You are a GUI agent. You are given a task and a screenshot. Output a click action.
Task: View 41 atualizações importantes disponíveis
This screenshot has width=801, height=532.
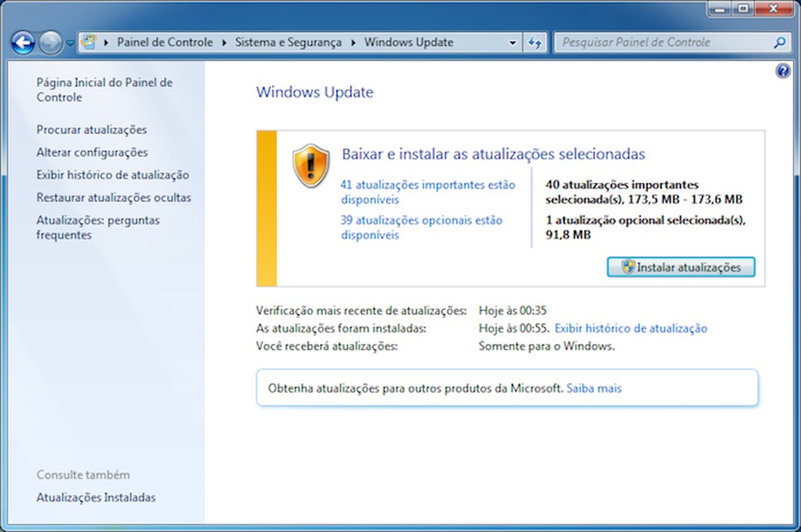click(427, 192)
